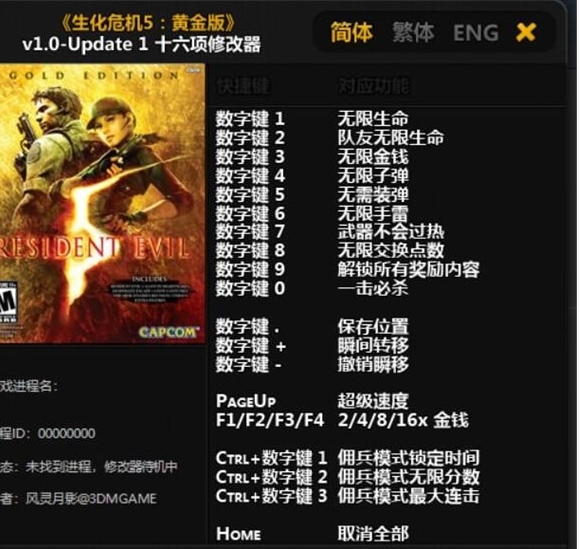This screenshot has width=580, height=549.
Task: Select the 超级速度 entry
Action: (x=373, y=401)
